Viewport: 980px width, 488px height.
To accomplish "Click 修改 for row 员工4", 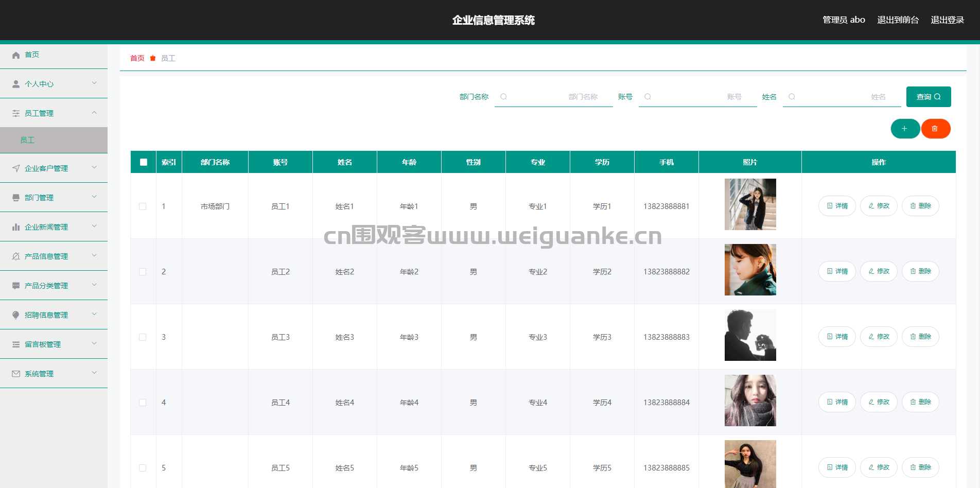I will [879, 402].
